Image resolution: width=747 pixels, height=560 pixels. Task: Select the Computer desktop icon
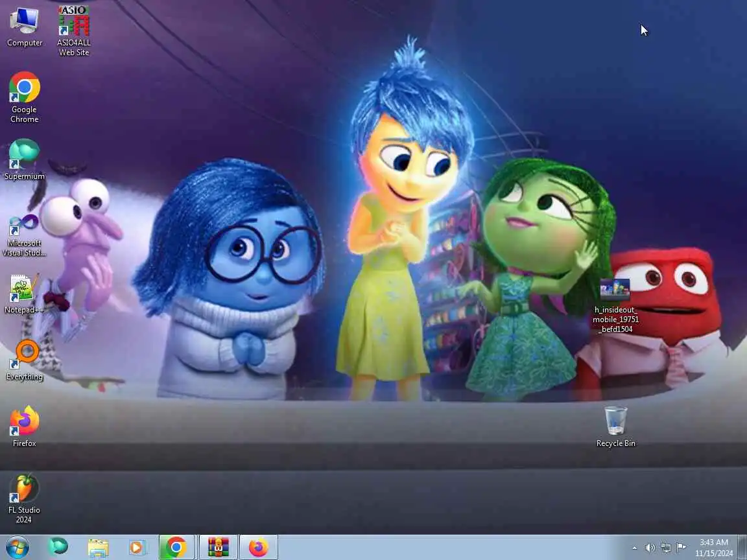[x=24, y=27]
